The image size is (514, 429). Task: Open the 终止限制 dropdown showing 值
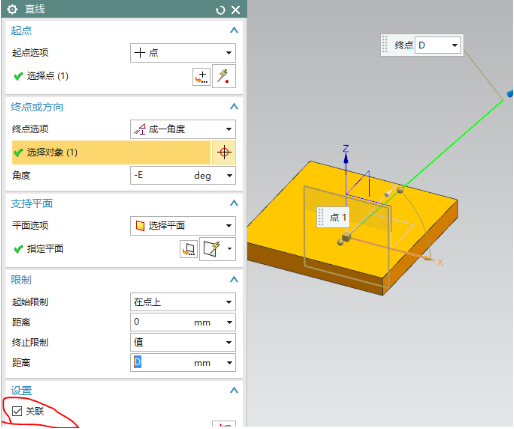tap(183, 342)
